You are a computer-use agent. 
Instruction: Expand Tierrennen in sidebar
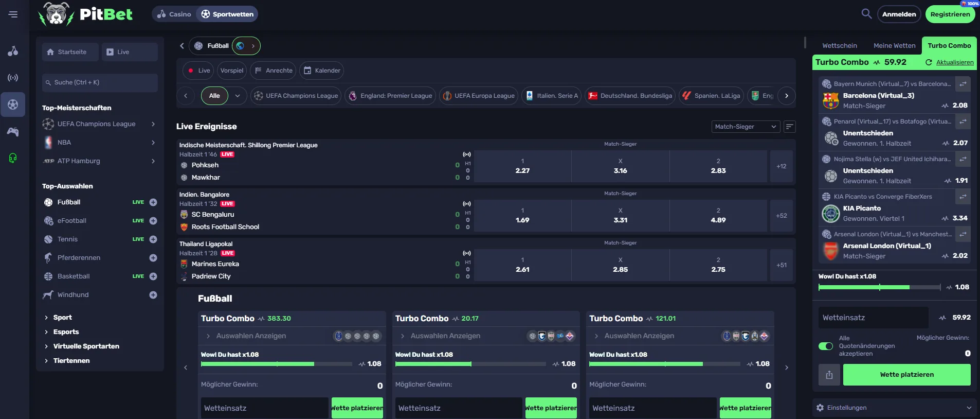pyautogui.click(x=71, y=361)
